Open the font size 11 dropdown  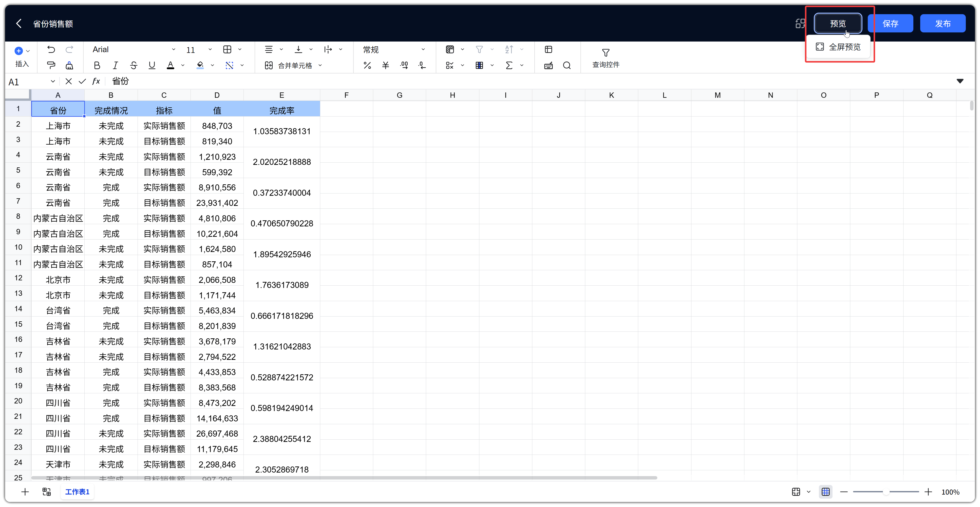pyautogui.click(x=199, y=50)
